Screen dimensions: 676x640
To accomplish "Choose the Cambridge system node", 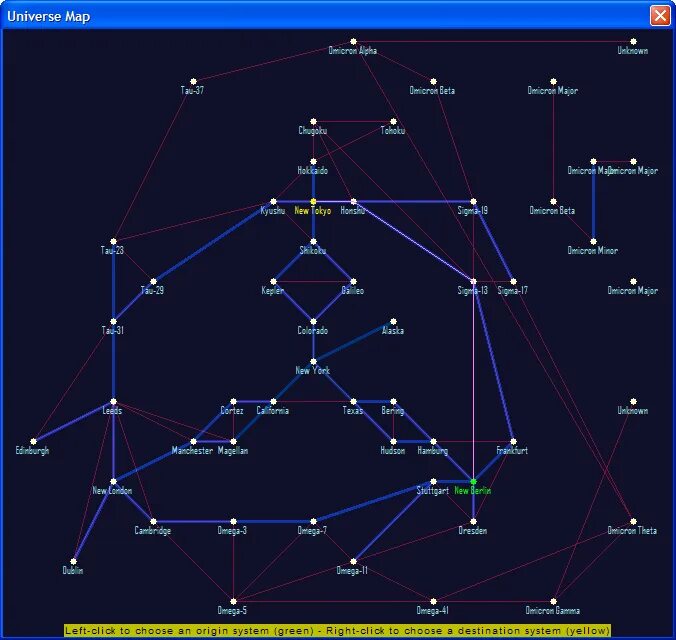I will click(153, 521).
